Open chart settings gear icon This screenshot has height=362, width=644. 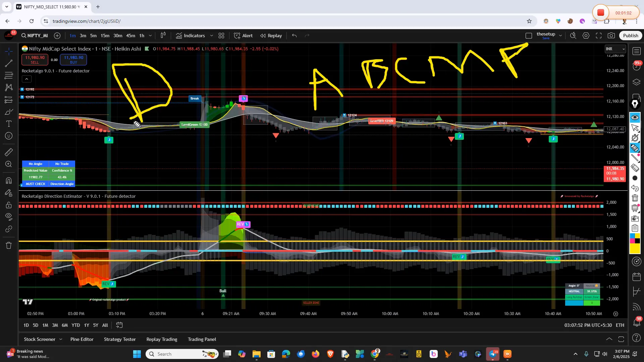coord(586,36)
